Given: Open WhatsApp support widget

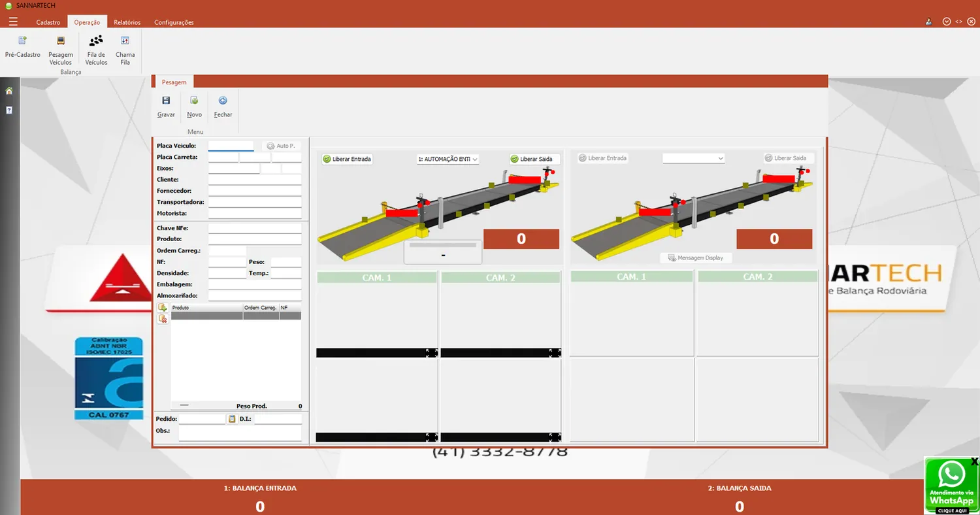Looking at the screenshot, I should [951, 487].
